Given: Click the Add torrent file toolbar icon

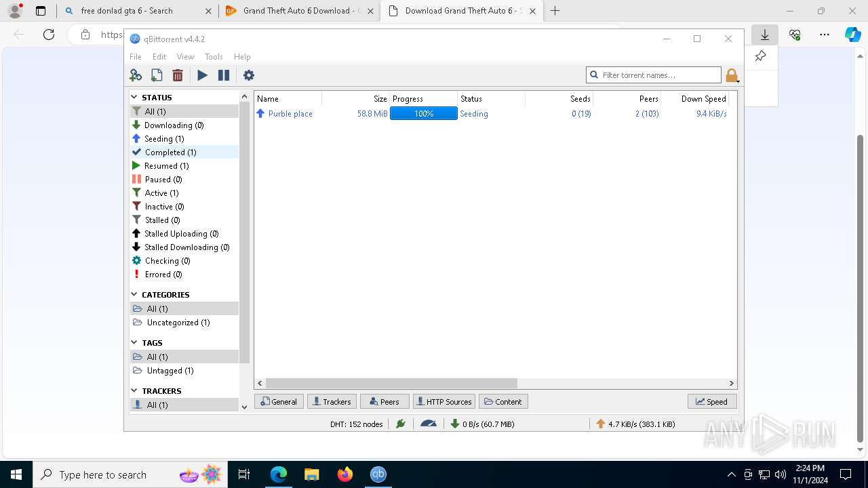Looking at the screenshot, I should pyautogui.click(x=157, y=75).
